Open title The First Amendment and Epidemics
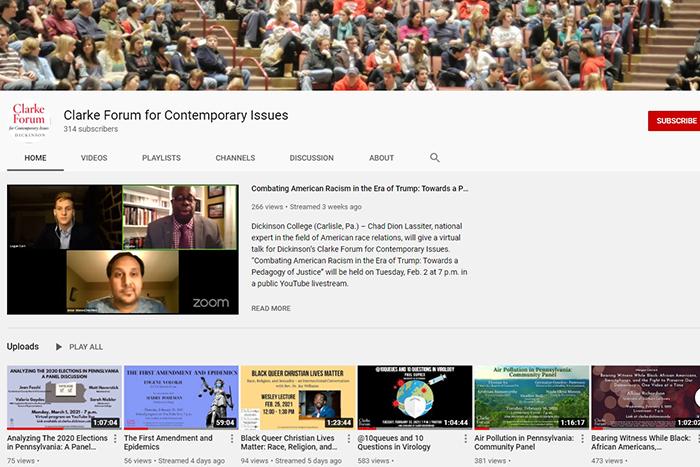 [168, 442]
